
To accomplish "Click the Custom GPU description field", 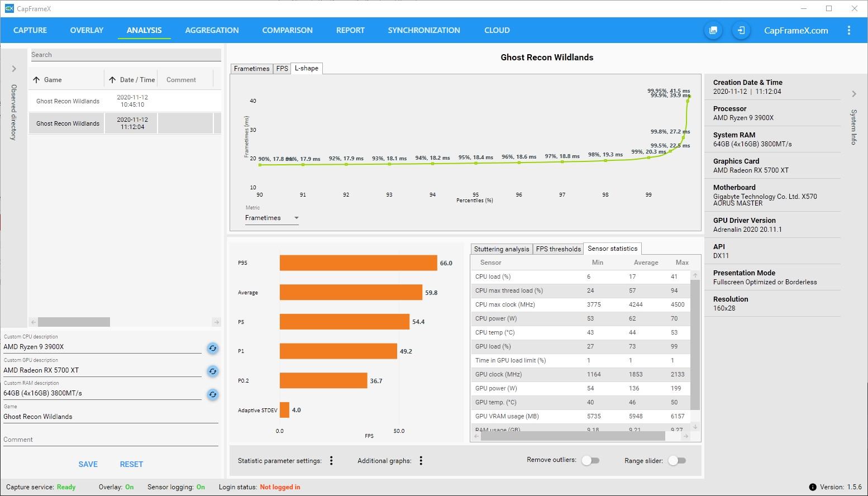I will (x=102, y=370).
